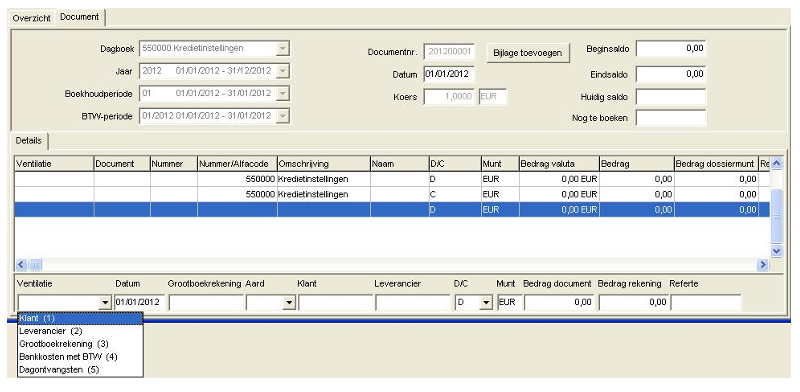
Task: Choose Leverancier (2) from the list
Action: [80, 331]
